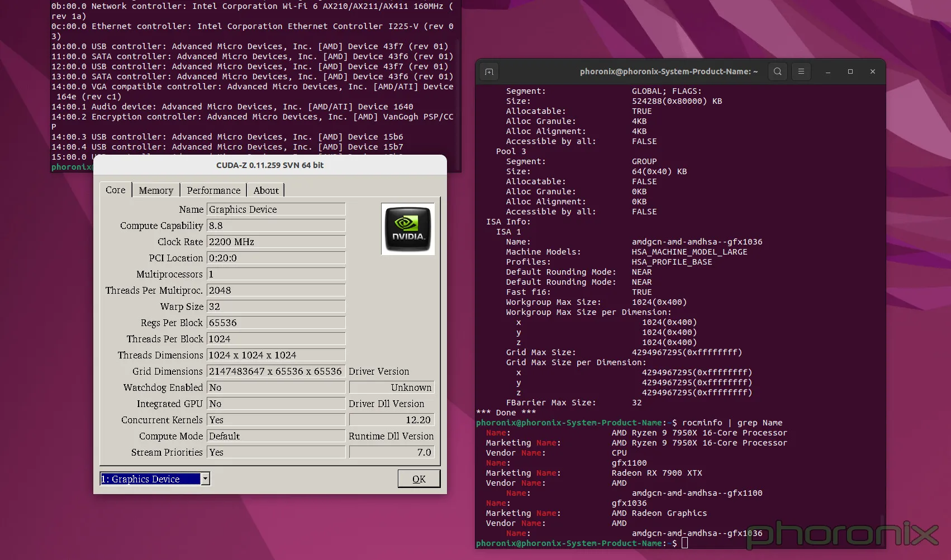Viewport: 951px width, 560px height.
Task: Click the terminal search icon
Action: point(777,71)
